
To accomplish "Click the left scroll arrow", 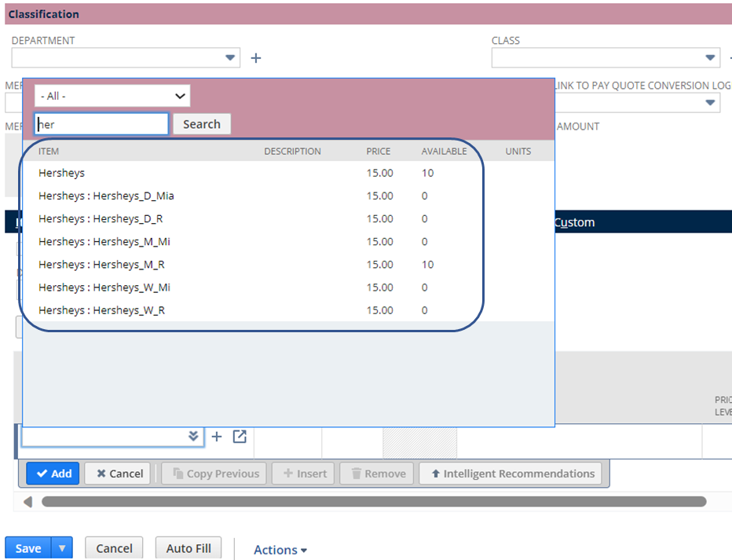I will 28,502.
